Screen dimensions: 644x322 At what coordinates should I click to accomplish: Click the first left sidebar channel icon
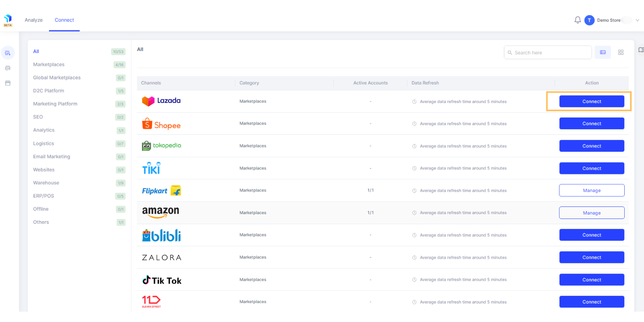click(8, 53)
